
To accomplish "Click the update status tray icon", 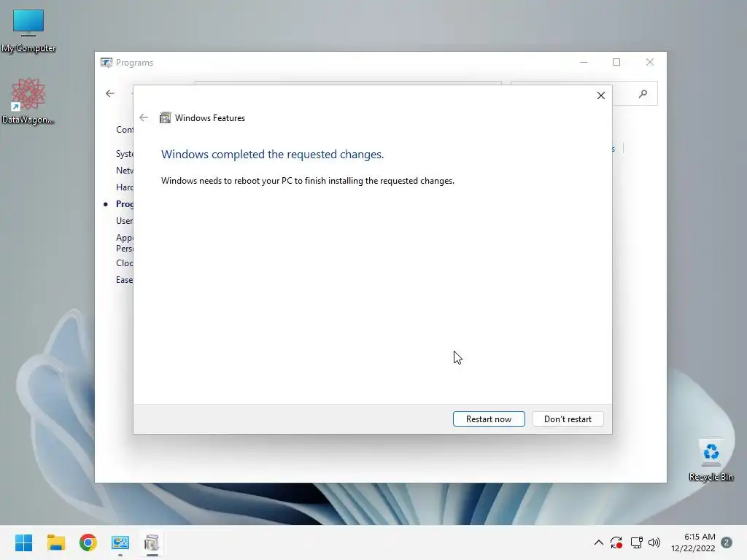I will [616, 542].
